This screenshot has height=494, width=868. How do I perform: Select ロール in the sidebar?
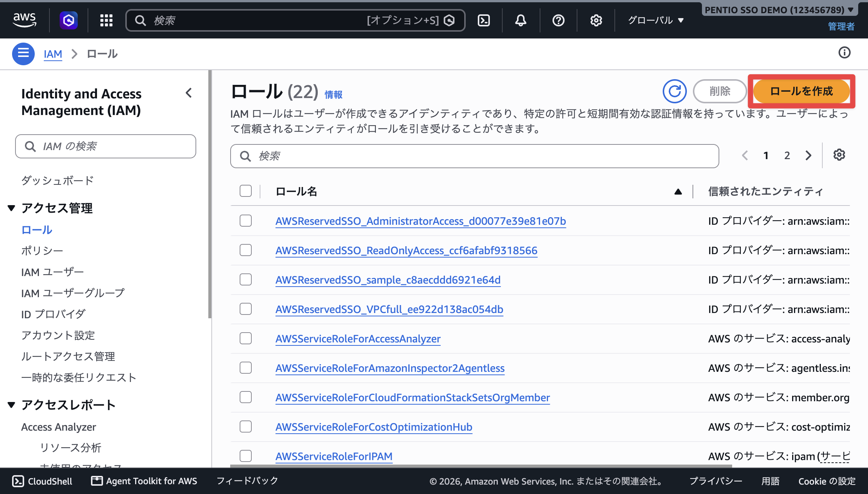point(37,230)
